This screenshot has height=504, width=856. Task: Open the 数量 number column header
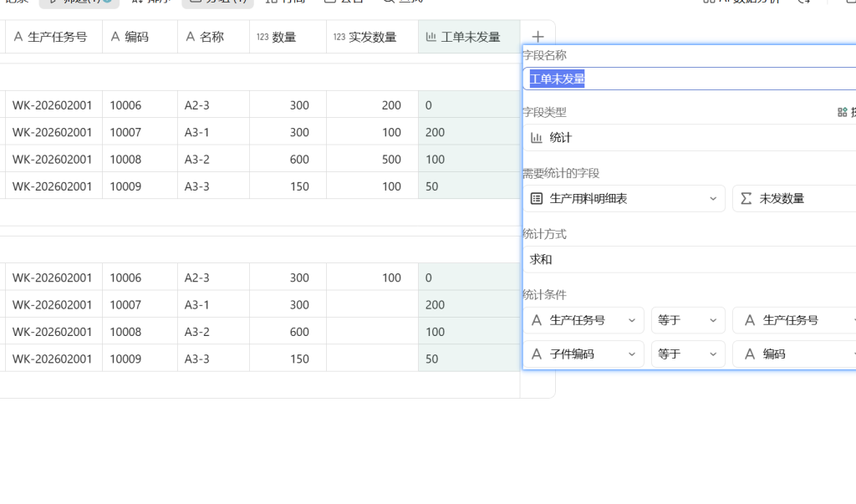pyautogui.click(x=288, y=37)
